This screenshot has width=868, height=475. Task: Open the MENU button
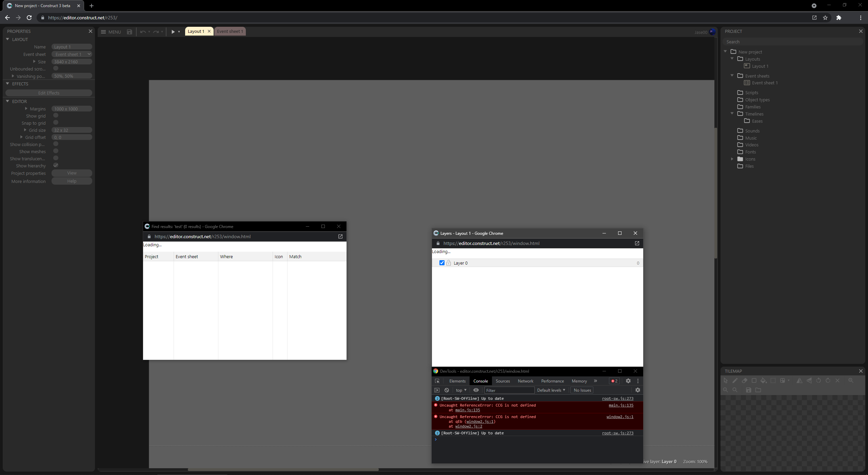pos(111,32)
